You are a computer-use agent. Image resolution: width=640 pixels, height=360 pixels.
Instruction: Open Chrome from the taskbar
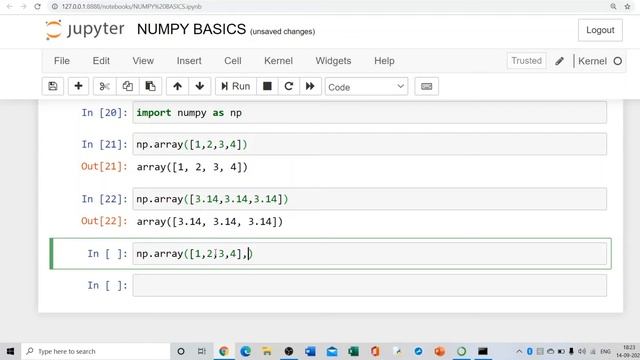click(224, 351)
